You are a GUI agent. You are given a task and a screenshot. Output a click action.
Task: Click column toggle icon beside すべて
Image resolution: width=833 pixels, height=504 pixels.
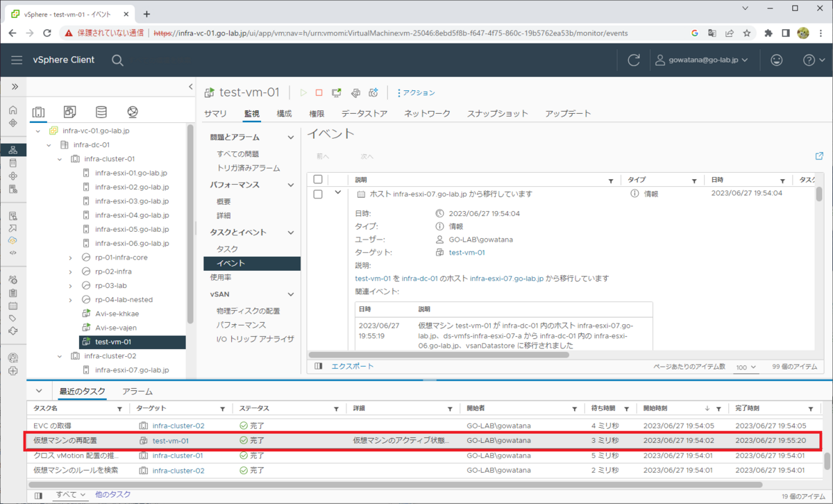click(x=38, y=495)
